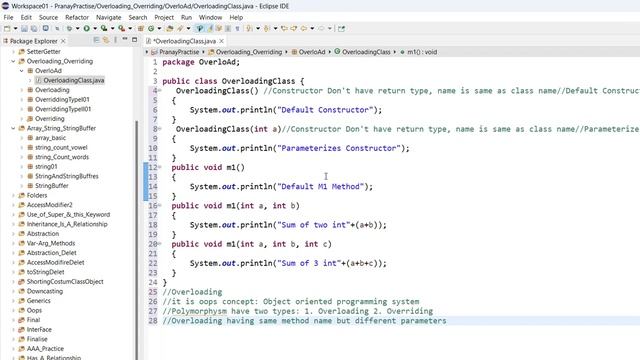Click the rightmost toolbar icon after separator

[x=341, y=29]
